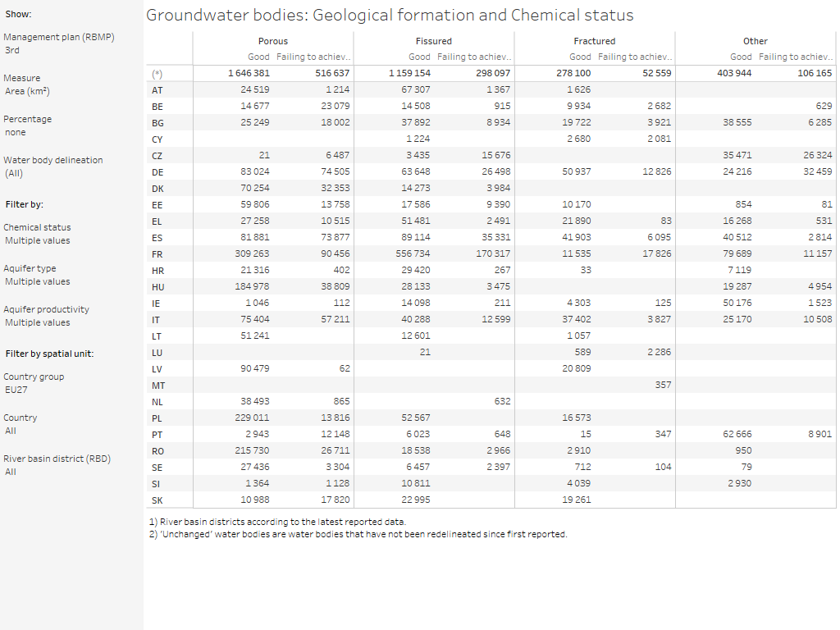Screen dimensions: 840x630
Task: Click Hungary Porous Good cell 184 978
Action: point(252,286)
